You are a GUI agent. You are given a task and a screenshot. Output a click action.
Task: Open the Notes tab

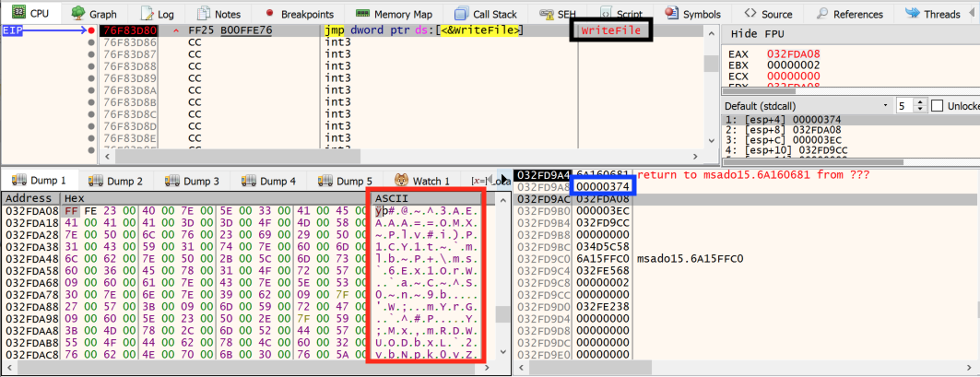coord(218,14)
